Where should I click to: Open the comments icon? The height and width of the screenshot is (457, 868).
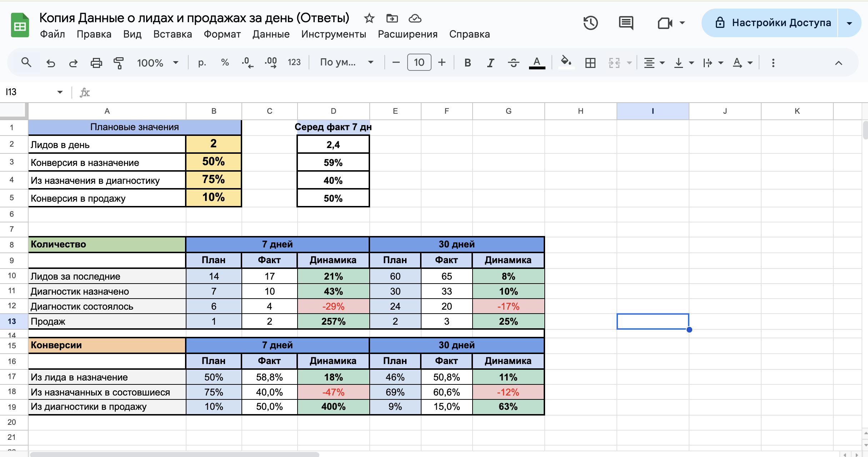coord(626,23)
